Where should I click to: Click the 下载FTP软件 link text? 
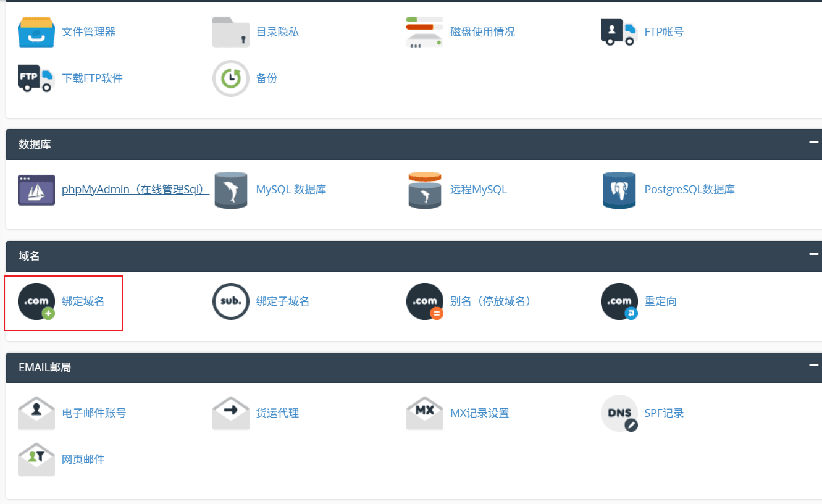point(92,78)
